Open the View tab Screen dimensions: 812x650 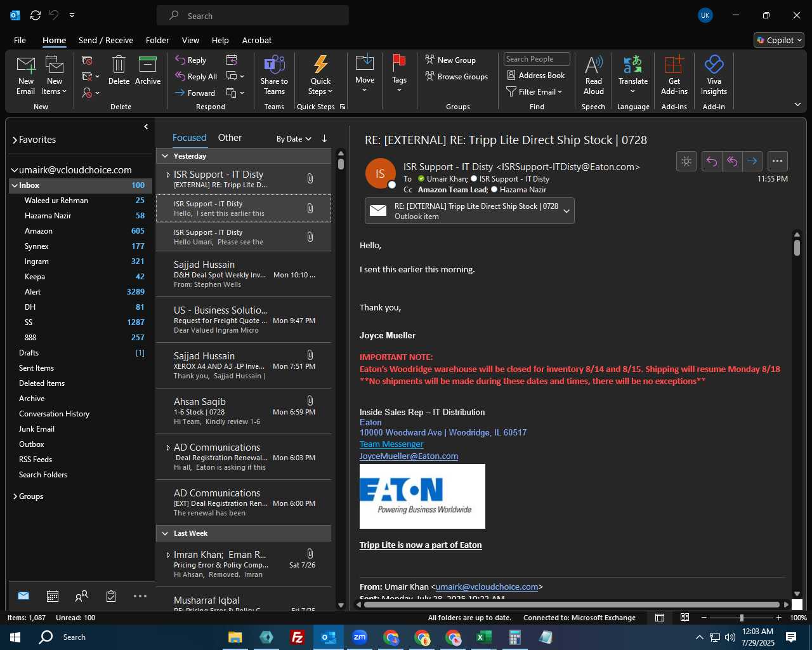(x=190, y=40)
